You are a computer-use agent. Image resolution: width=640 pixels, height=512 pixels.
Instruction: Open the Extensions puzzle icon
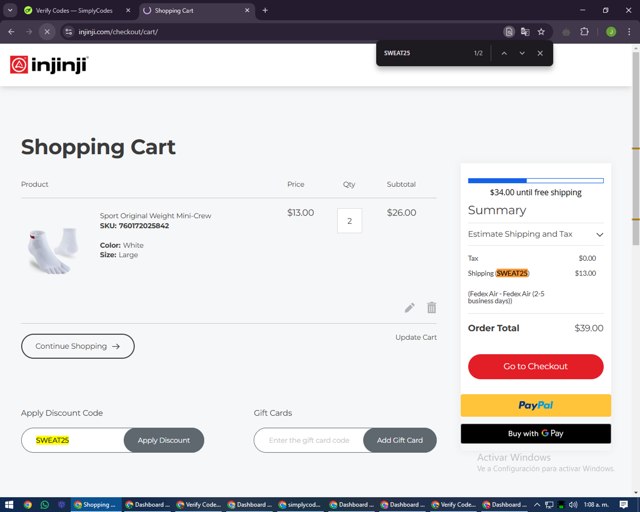[x=584, y=31]
